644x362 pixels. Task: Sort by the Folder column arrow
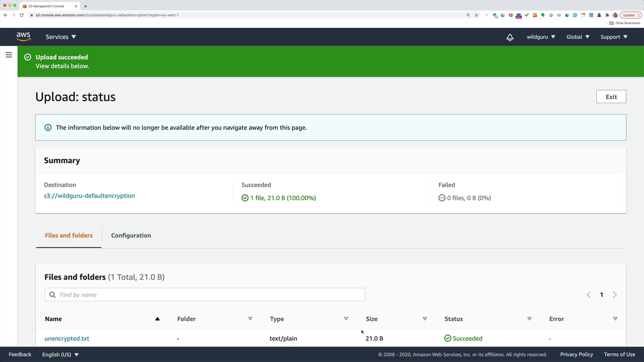250,319
